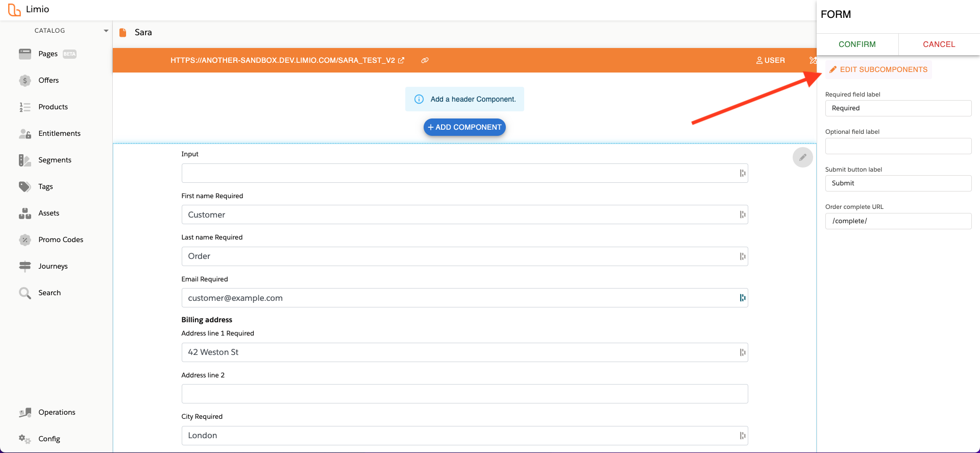980x453 pixels.
Task: Click the Optional field label input
Action: [898, 146]
